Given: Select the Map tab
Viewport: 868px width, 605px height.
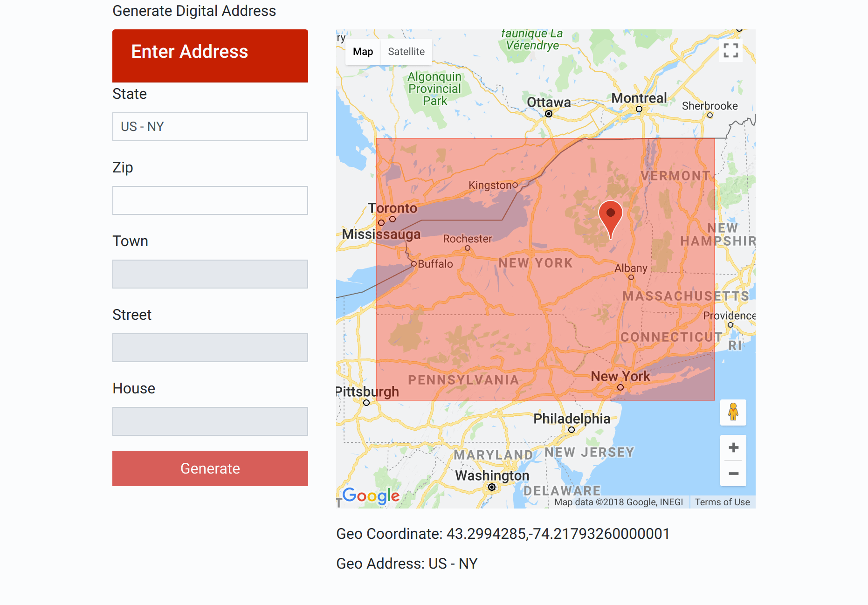Looking at the screenshot, I should [x=363, y=51].
